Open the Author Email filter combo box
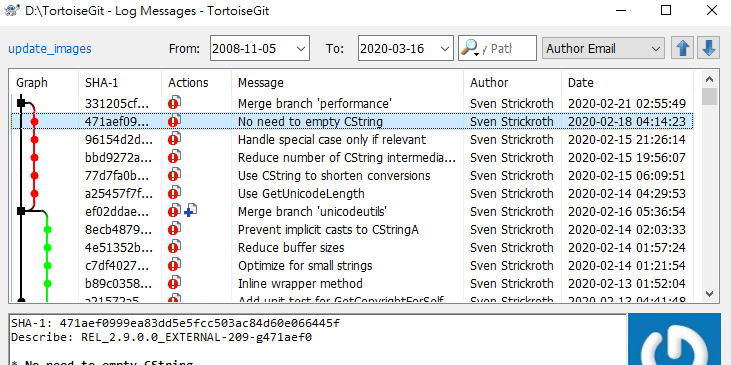Viewport: 731px width, 365px height. (603, 48)
